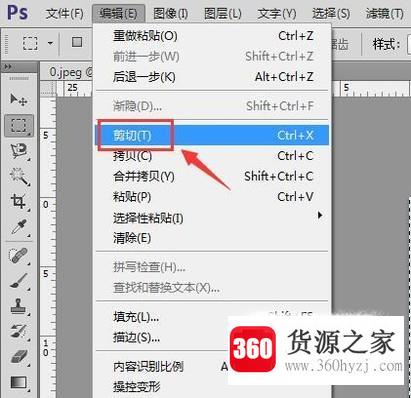Click the 样式 style dropdown in options bar
411x398 pixels.
click(x=409, y=44)
